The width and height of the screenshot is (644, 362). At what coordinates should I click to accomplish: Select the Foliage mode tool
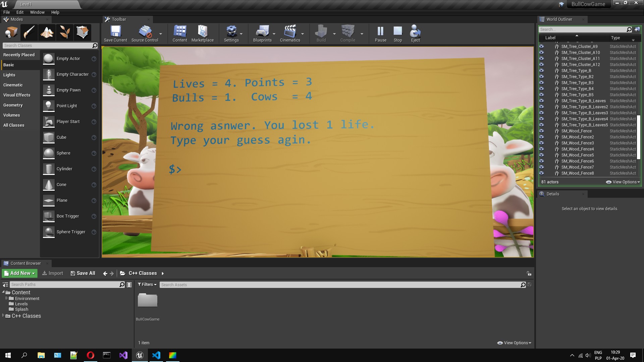point(64,32)
